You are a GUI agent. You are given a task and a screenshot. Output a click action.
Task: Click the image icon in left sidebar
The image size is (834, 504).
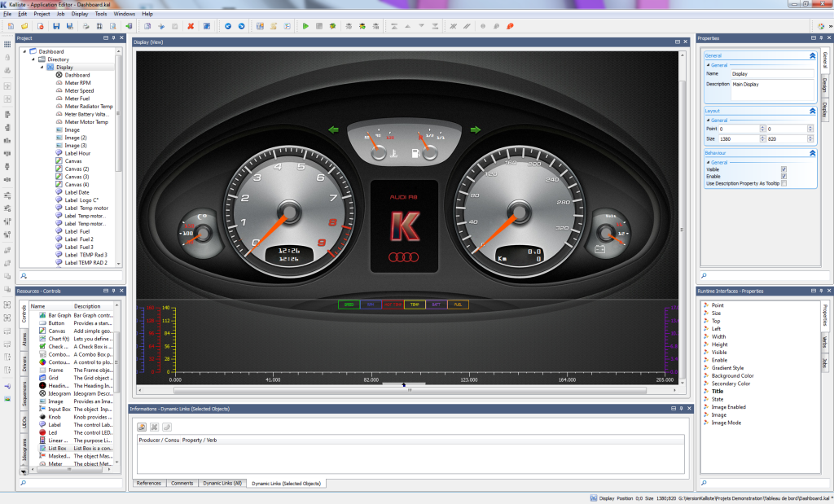click(x=7, y=399)
